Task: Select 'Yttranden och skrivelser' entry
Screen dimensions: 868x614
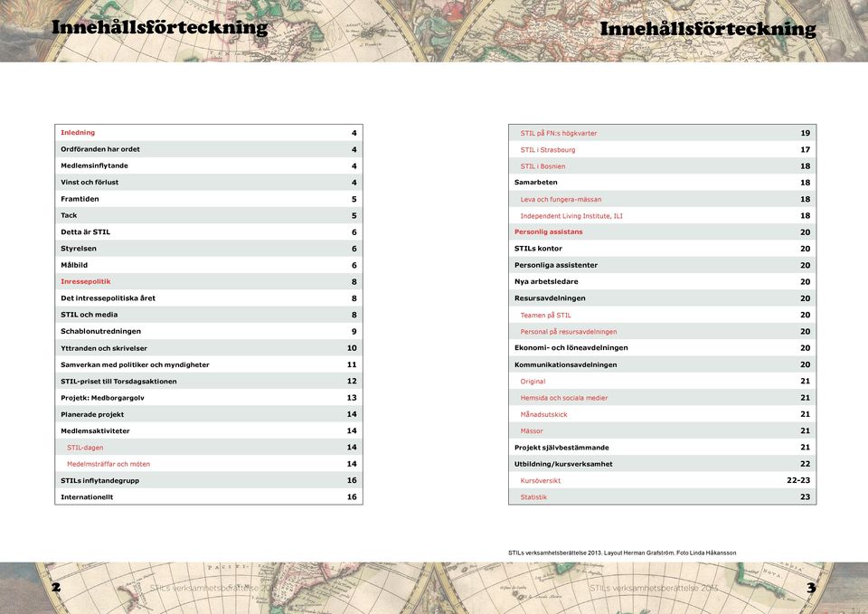Action: point(209,348)
